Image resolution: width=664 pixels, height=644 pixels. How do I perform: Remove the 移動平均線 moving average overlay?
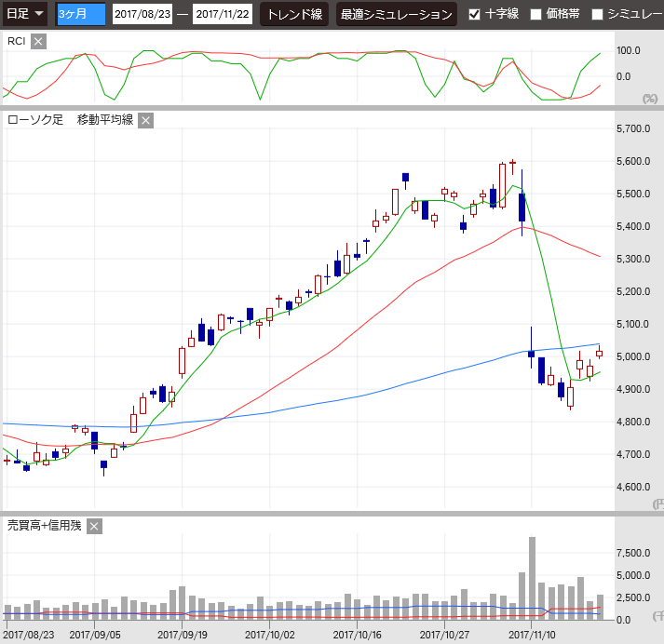[x=146, y=120]
